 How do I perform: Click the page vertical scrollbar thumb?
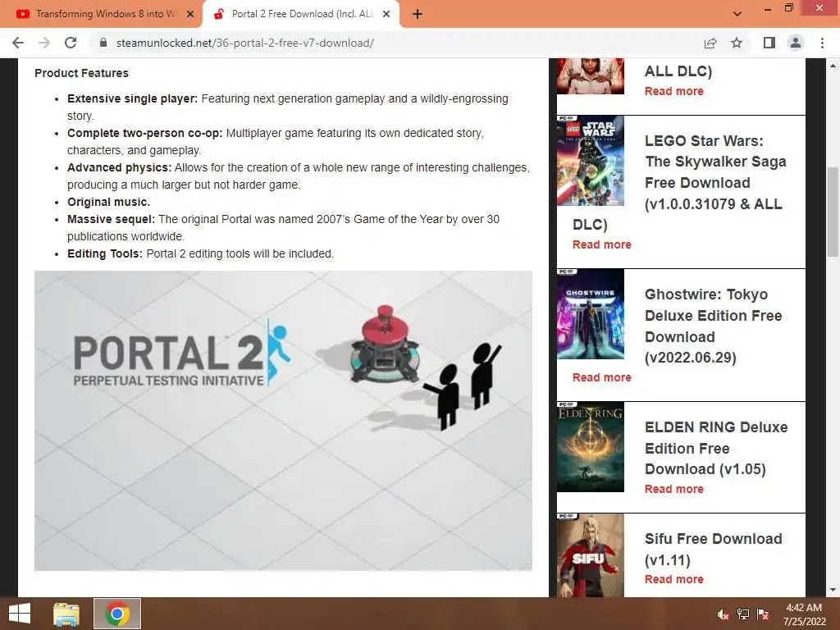click(833, 213)
